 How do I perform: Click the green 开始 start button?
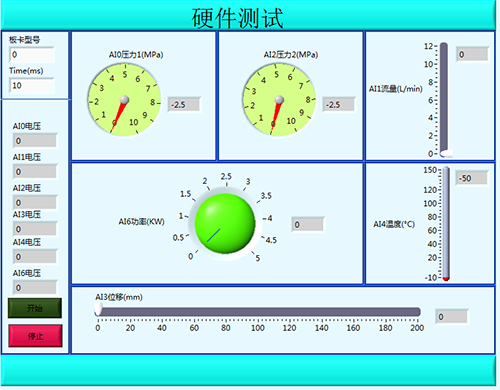pyautogui.click(x=35, y=308)
